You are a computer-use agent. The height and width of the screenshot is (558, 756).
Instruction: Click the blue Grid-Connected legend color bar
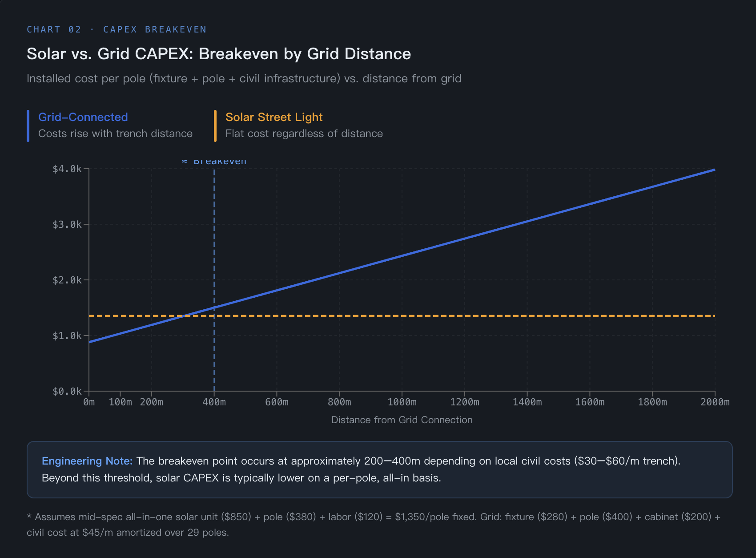click(28, 126)
